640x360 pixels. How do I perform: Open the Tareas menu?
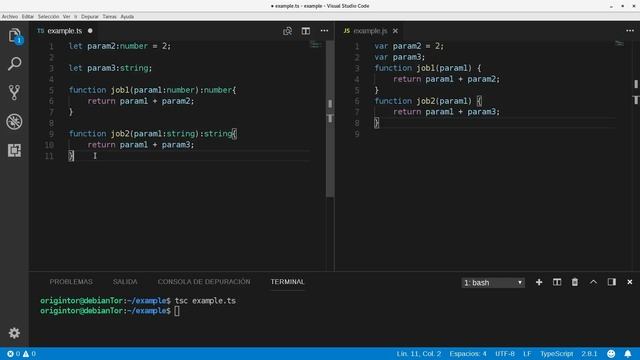click(109, 17)
